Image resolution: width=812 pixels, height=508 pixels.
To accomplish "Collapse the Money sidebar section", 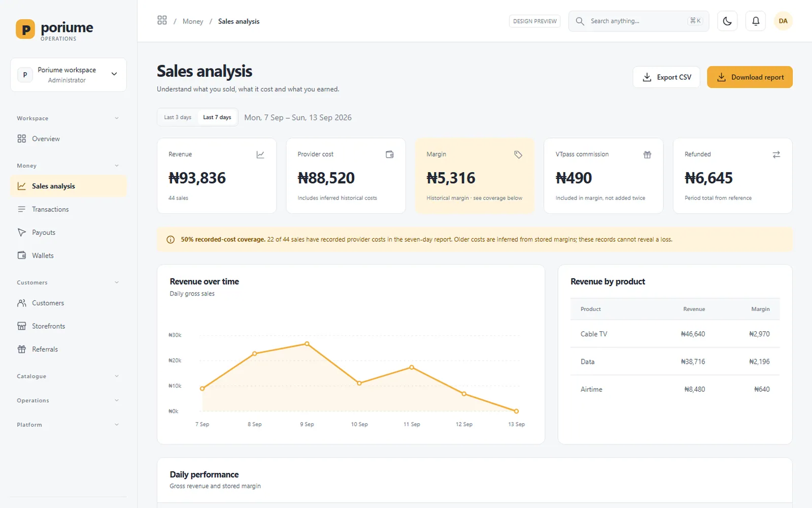I will (x=68, y=166).
